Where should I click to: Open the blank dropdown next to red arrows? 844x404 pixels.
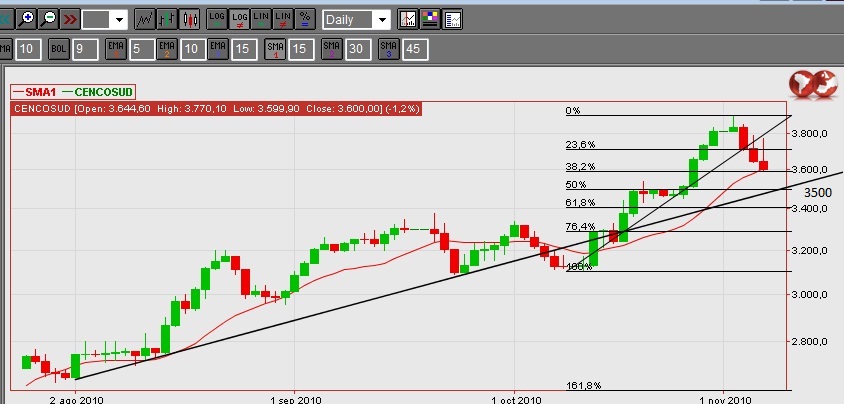tap(105, 20)
